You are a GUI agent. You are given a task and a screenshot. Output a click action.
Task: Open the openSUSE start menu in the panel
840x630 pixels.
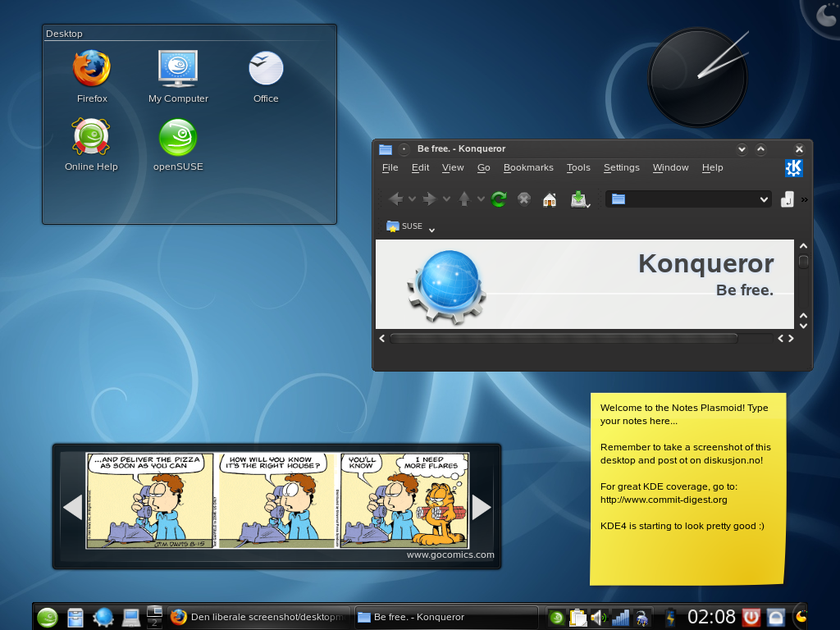pos(47,618)
